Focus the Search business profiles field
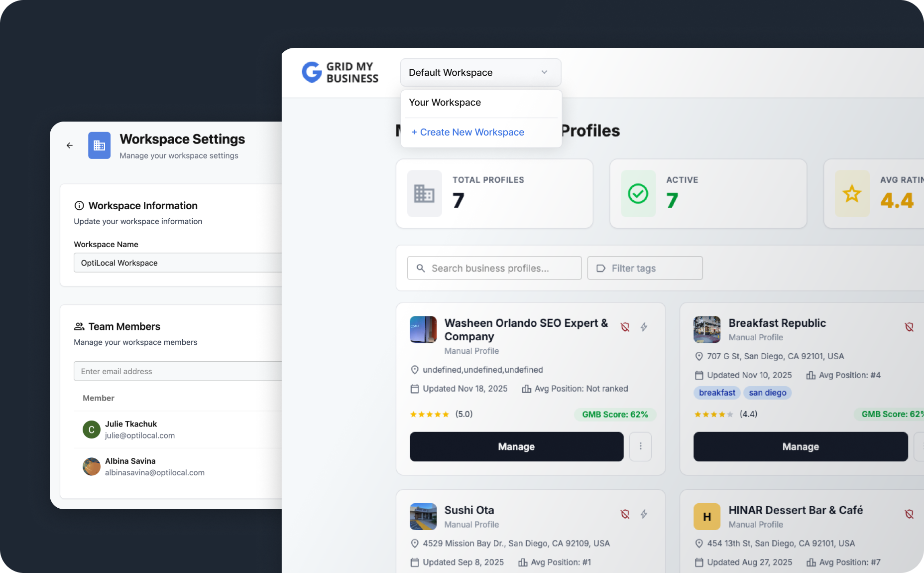 494,268
